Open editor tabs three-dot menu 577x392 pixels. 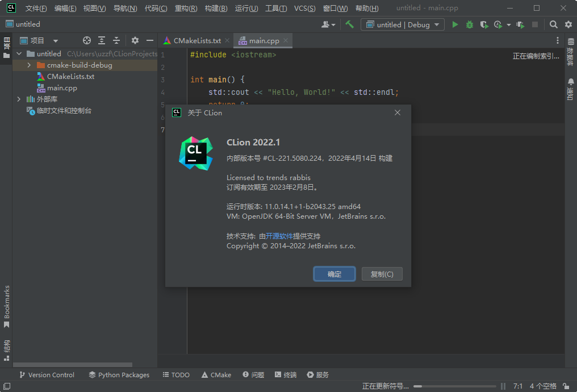558,40
